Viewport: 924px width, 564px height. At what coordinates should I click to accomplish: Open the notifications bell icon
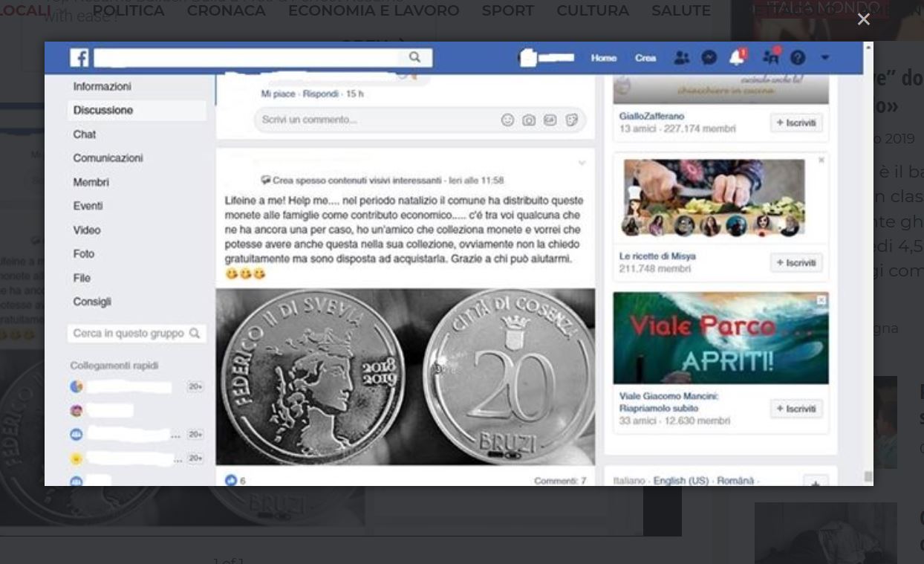[x=737, y=58]
